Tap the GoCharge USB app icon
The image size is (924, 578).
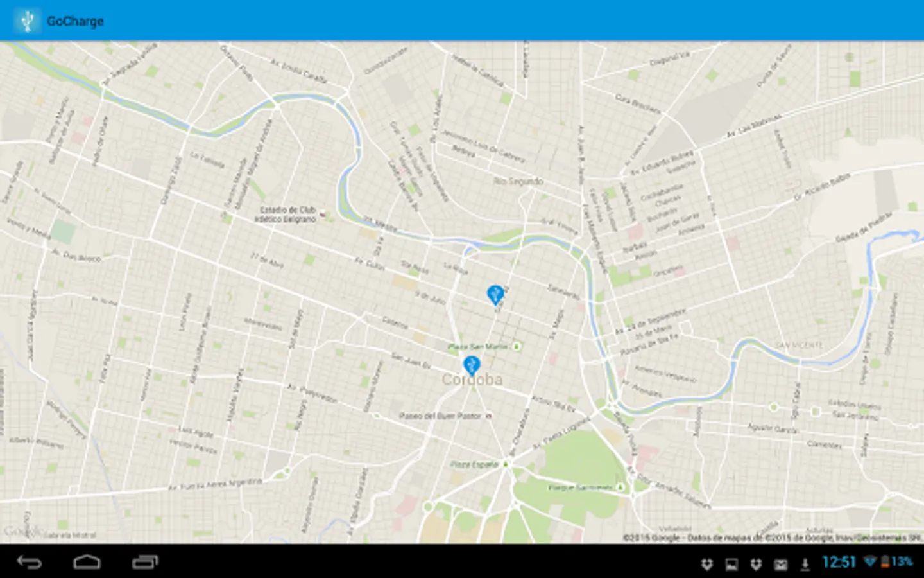pyautogui.click(x=26, y=21)
